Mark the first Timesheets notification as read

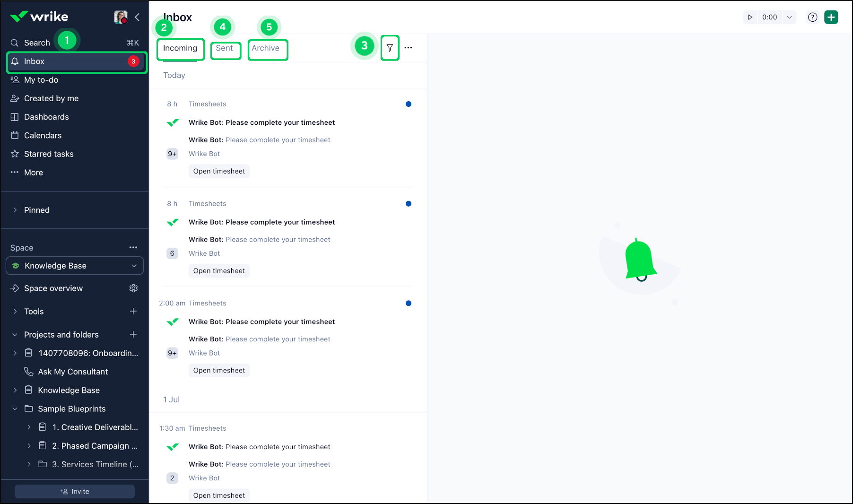[x=409, y=104]
